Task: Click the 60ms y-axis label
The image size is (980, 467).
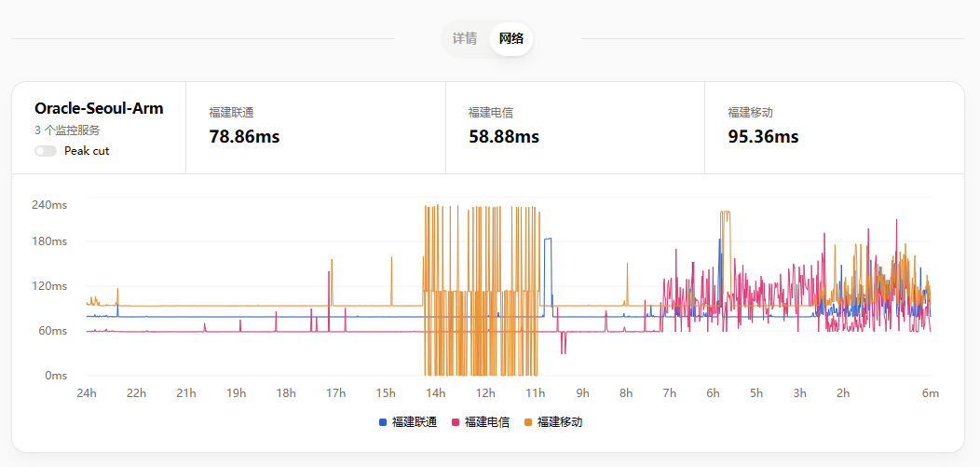Action: pos(52,331)
